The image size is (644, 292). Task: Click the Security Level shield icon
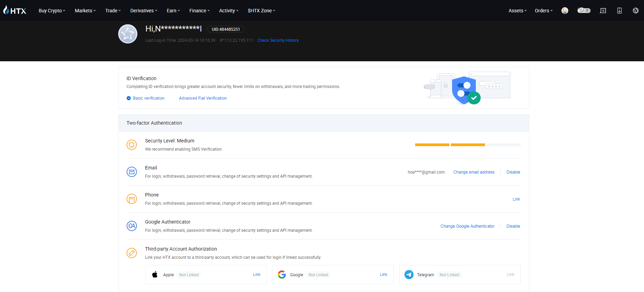132,145
